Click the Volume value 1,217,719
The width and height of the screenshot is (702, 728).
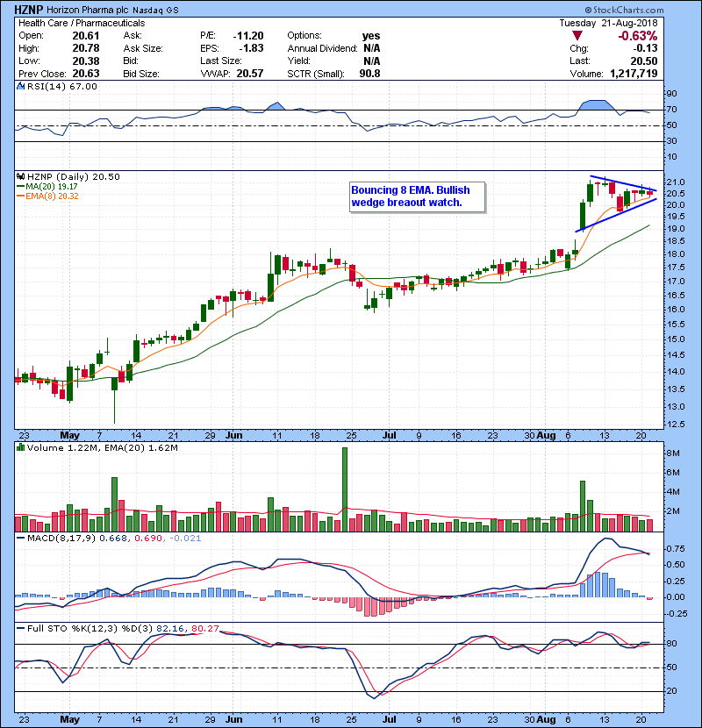click(634, 74)
